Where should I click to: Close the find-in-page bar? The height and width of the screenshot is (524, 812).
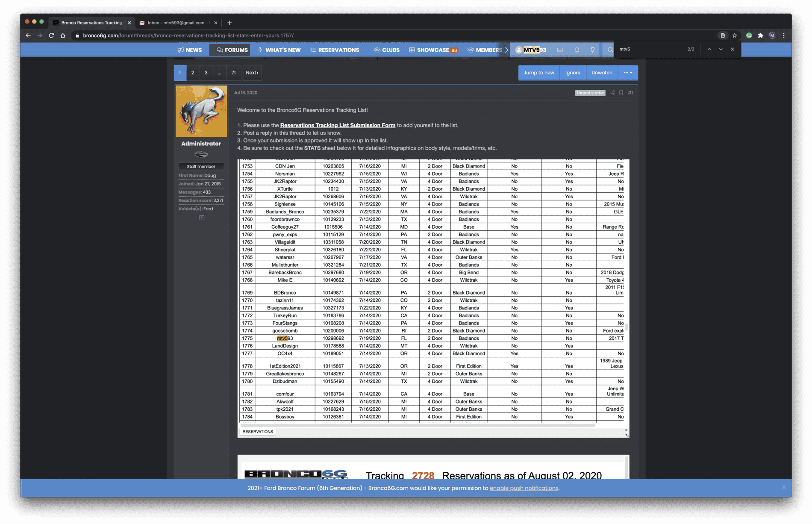(733, 49)
